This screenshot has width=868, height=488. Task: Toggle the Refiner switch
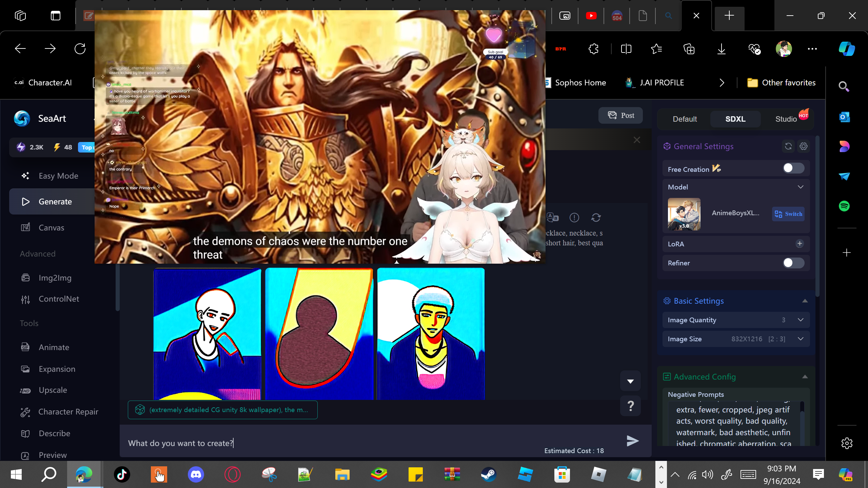pyautogui.click(x=793, y=263)
